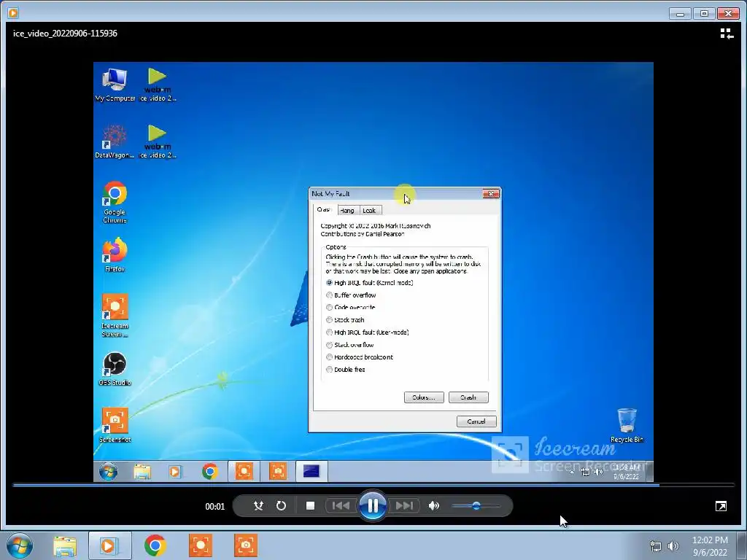Click the webm file beside the DataWagon shortcut
747x560 pixels.
pyautogui.click(x=158, y=141)
